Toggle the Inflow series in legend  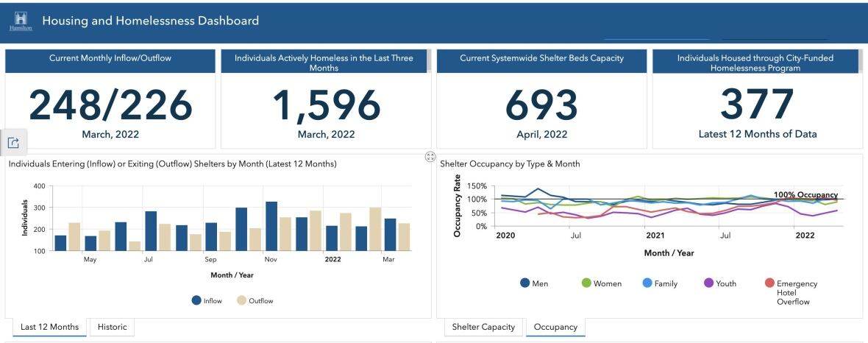coord(196,300)
